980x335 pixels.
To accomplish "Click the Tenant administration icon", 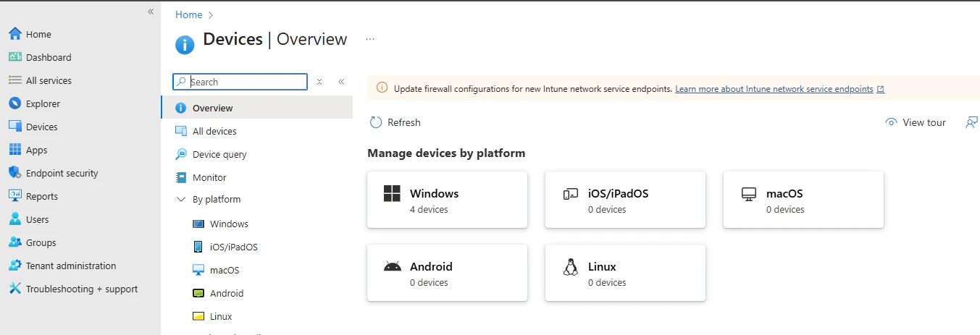I will tap(14, 266).
